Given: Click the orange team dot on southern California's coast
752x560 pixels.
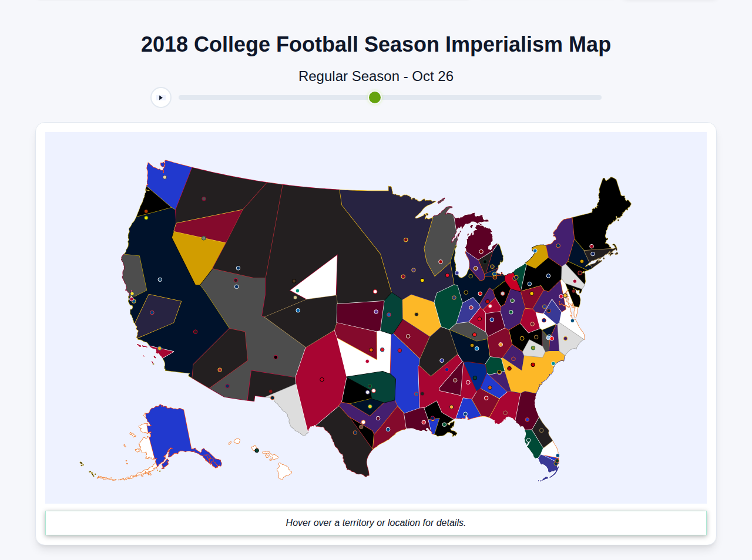Looking at the screenshot, I should [x=160, y=348].
